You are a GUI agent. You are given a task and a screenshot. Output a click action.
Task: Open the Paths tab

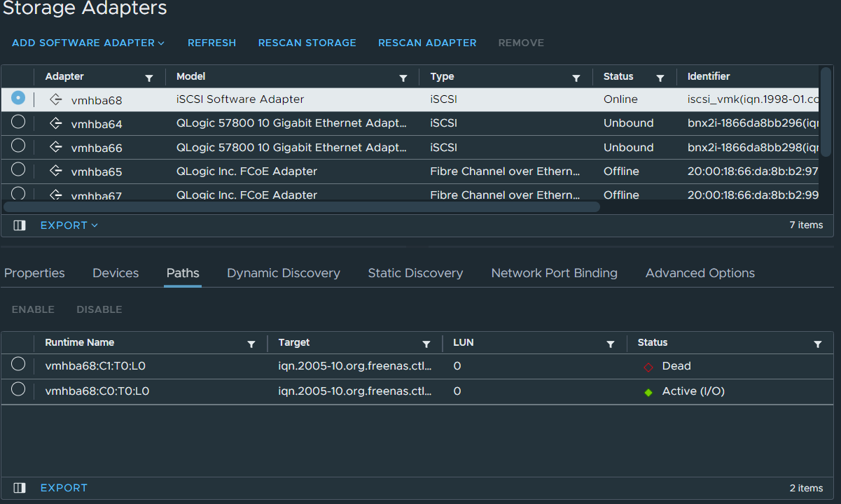[183, 273]
